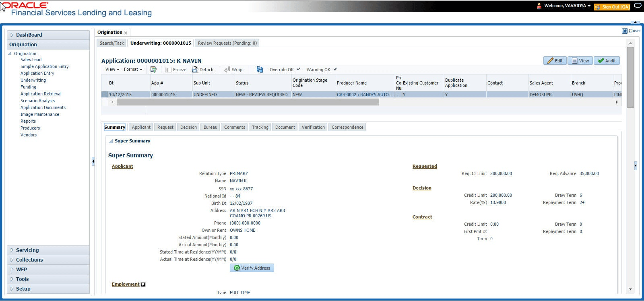Open Simple Application Entry link
Screen dimensions: 644x301
click(x=45, y=66)
